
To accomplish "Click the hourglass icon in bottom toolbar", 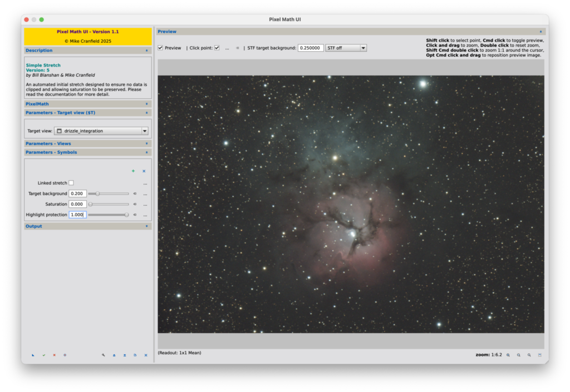I will pyautogui.click(x=125, y=355).
